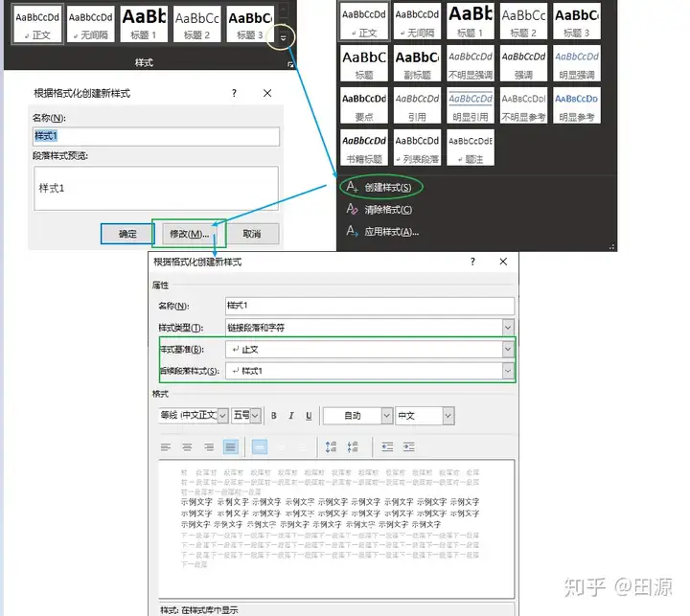The height and width of the screenshot is (616, 690).
Task: Open language dropdown 中文
Action: pos(448,416)
